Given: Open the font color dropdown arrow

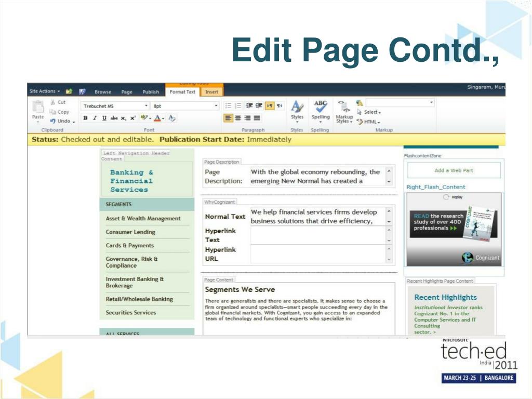Looking at the screenshot, I should click(x=163, y=118).
